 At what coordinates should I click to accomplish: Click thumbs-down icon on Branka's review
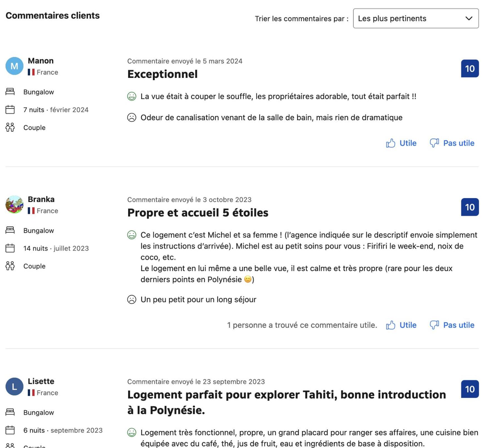point(434,325)
